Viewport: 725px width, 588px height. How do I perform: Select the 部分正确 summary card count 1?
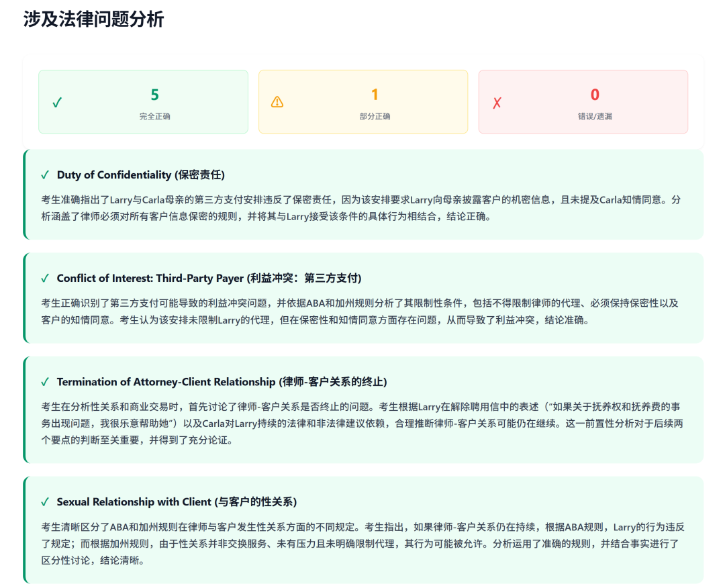(x=375, y=95)
